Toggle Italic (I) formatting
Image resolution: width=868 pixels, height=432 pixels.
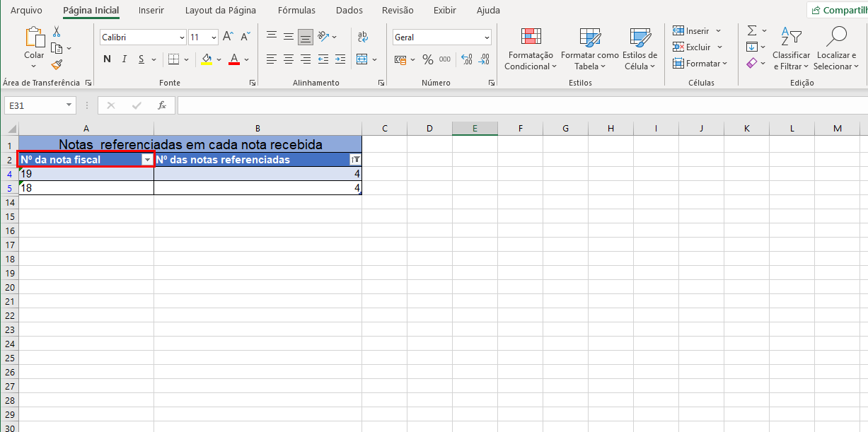point(125,59)
